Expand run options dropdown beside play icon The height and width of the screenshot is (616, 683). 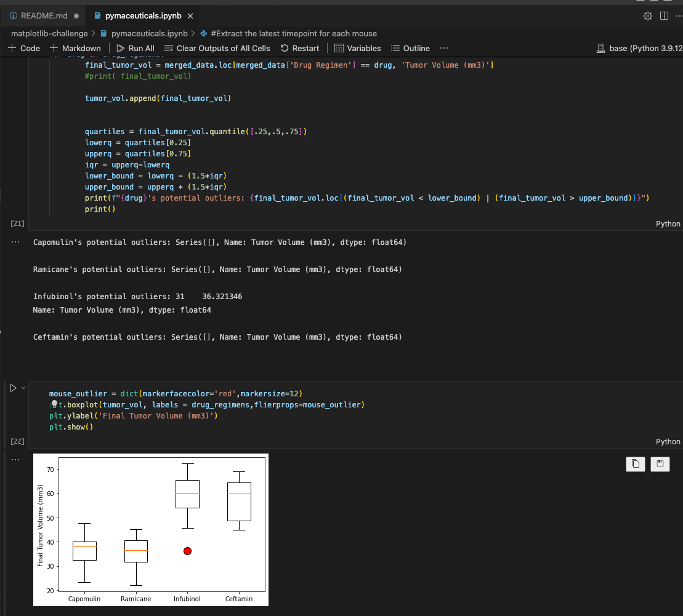click(x=23, y=388)
